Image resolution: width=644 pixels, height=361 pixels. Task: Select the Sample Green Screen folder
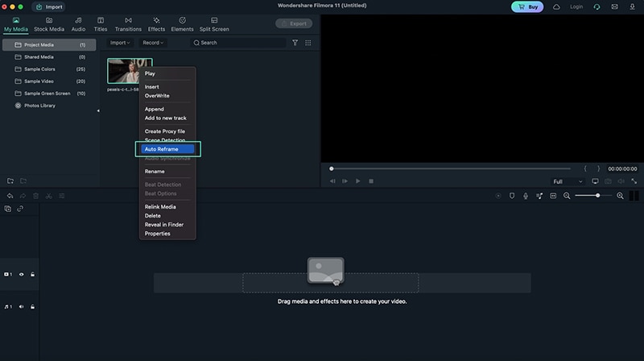click(x=49, y=93)
